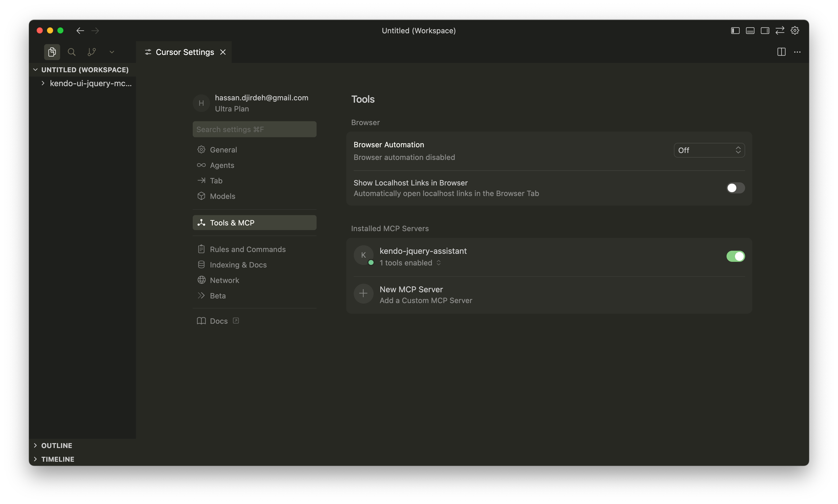Collapse the UNTITLED (WORKSPACE) tree

tap(35, 70)
